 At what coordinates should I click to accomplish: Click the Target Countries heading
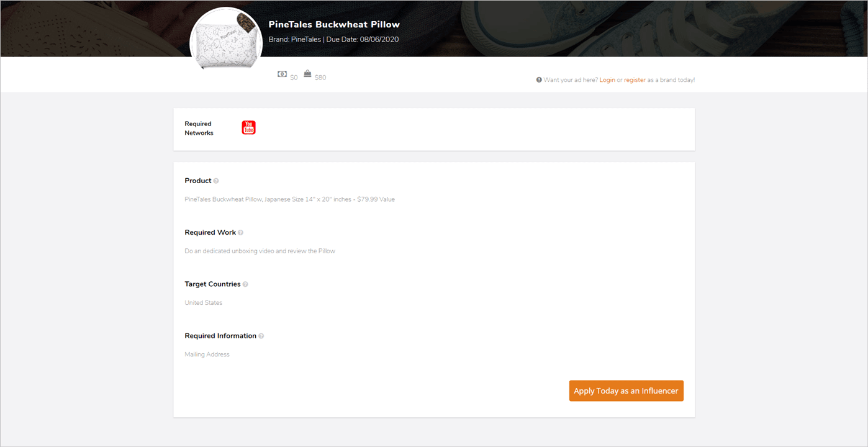212,284
